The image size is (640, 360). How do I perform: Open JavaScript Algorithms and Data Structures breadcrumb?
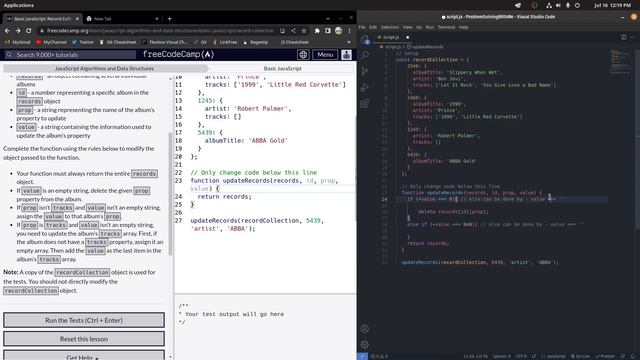click(x=104, y=69)
